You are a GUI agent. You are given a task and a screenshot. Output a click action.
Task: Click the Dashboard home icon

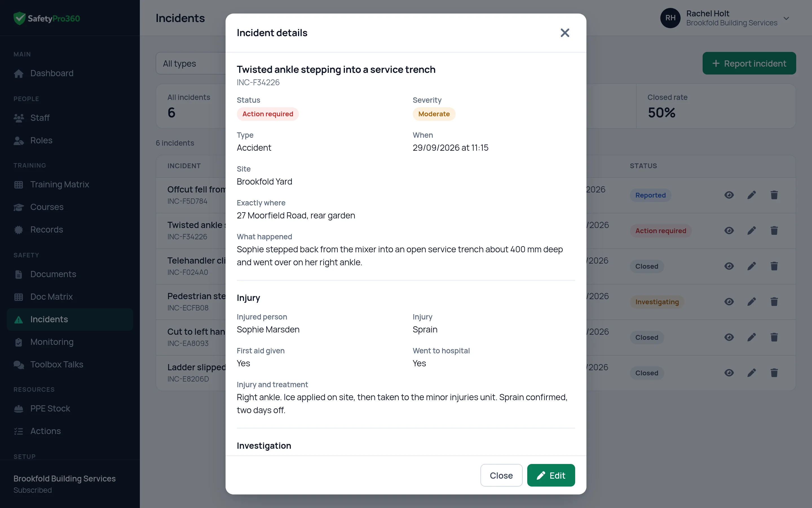pos(19,74)
